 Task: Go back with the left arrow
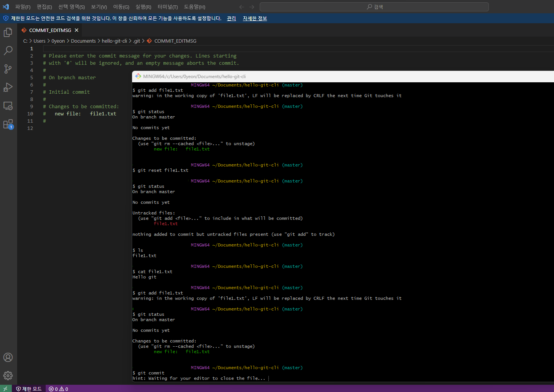pos(241,7)
